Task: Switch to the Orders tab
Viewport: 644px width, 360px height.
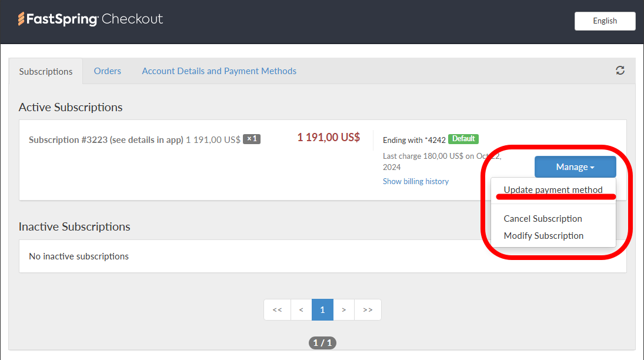Action: tap(107, 71)
